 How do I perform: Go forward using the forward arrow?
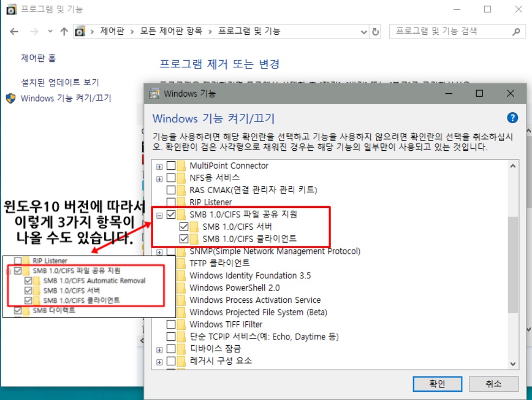coord(34,31)
